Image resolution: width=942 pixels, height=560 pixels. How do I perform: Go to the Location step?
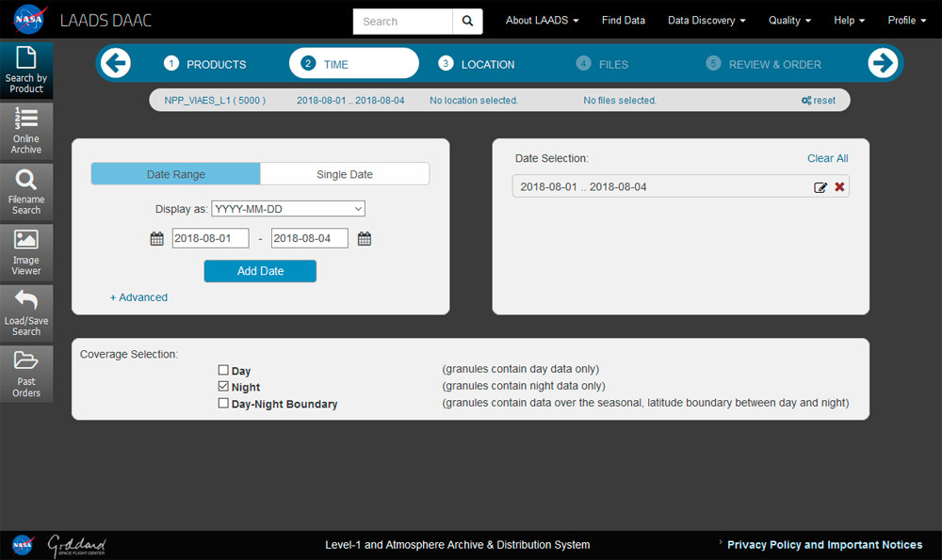477,64
